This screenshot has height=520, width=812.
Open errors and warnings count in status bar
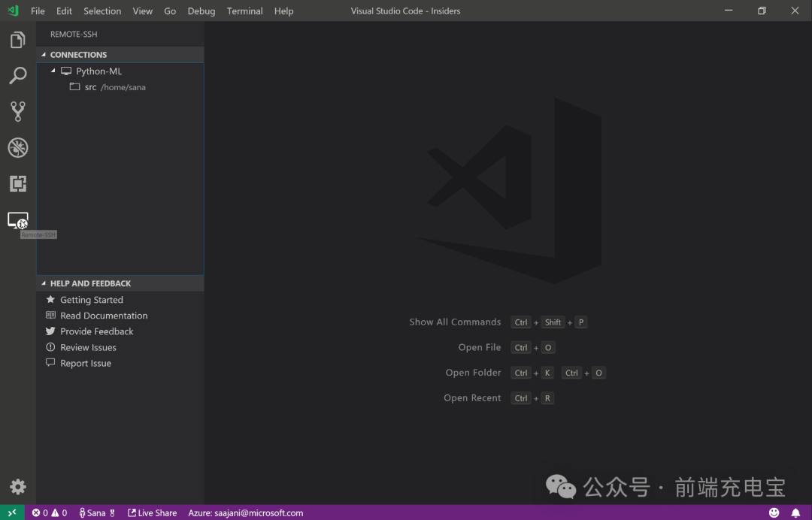click(49, 512)
